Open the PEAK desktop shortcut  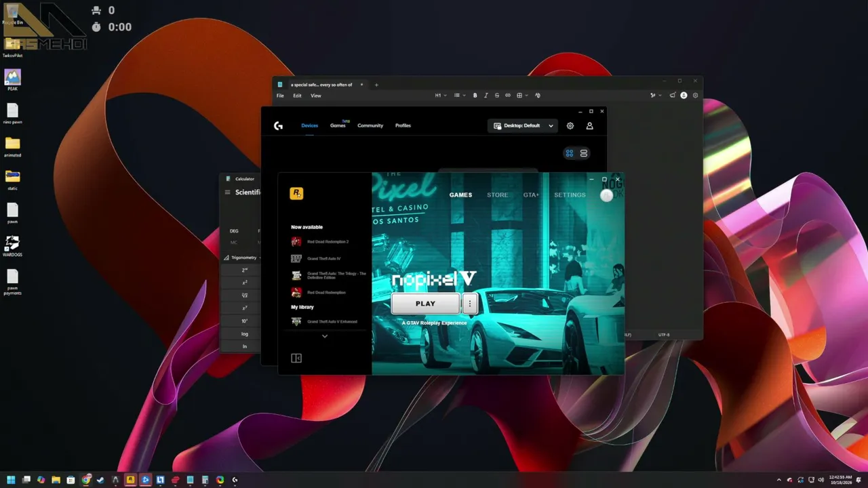click(12, 80)
